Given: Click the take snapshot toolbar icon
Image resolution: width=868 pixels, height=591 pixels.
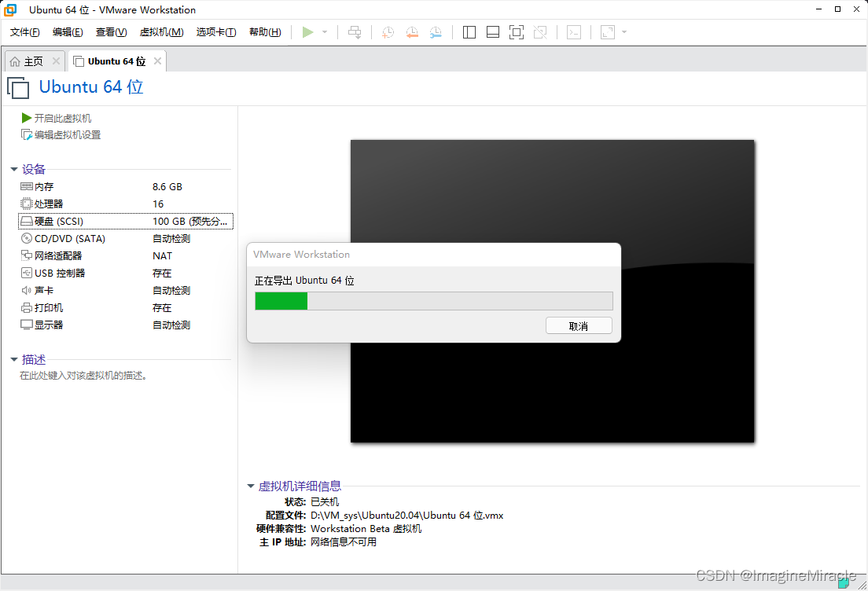Looking at the screenshot, I should click(x=388, y=32).
